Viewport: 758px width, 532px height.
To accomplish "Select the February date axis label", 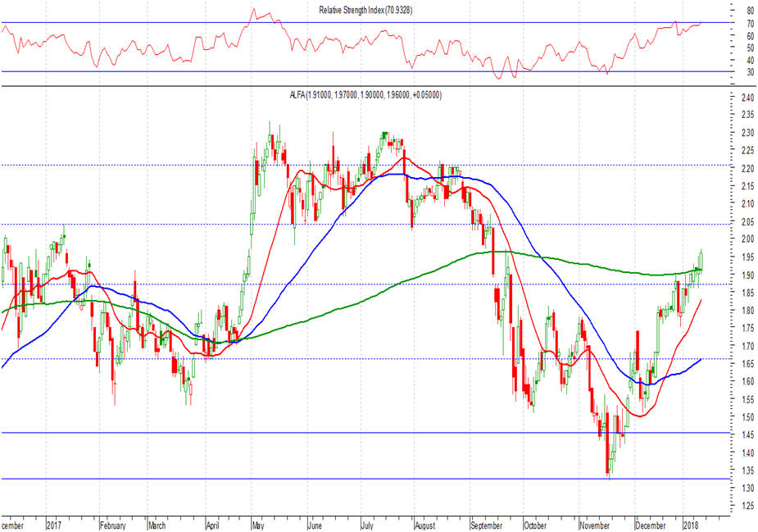I will point(113,525).
